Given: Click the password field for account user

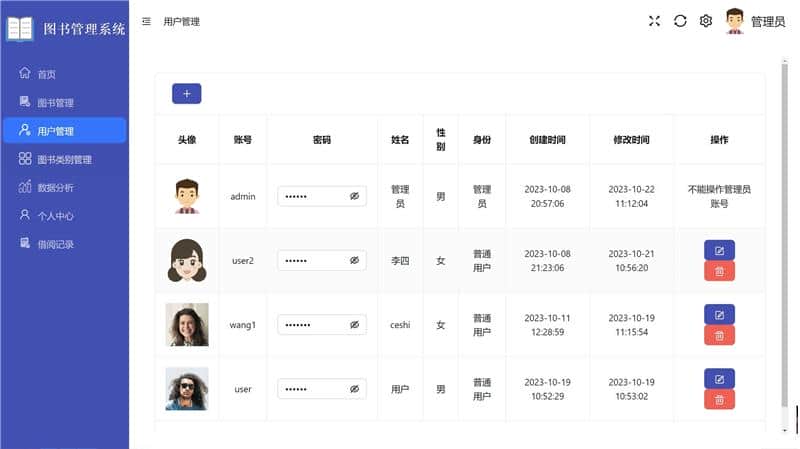Looking at the screenshot, I should point(322,389).
